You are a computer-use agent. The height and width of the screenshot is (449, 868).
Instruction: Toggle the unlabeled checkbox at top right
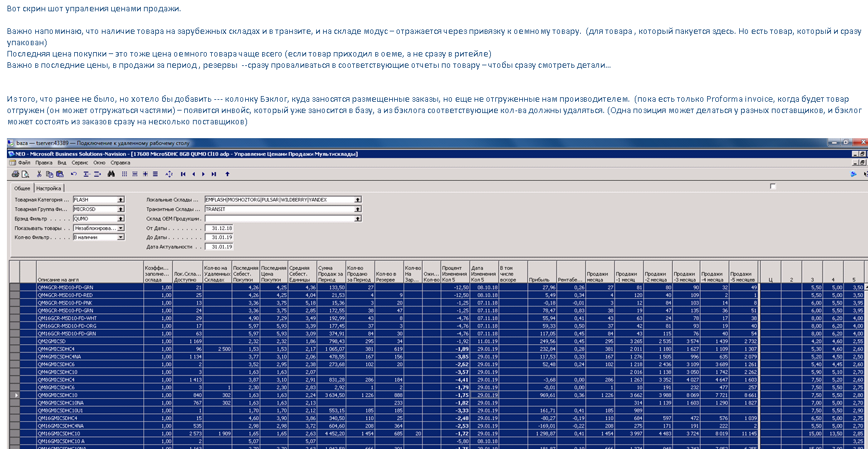tap(773, 187)
